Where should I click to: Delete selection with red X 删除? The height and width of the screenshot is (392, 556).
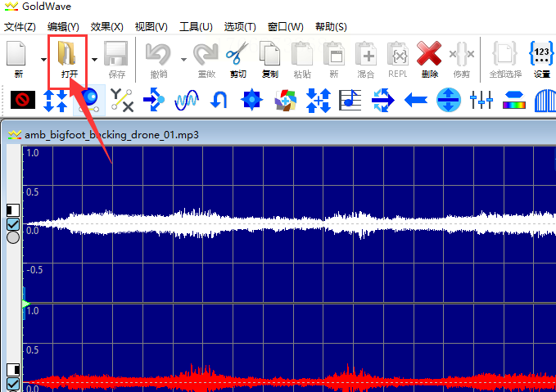pyautogui.click(x=429, y=53)
